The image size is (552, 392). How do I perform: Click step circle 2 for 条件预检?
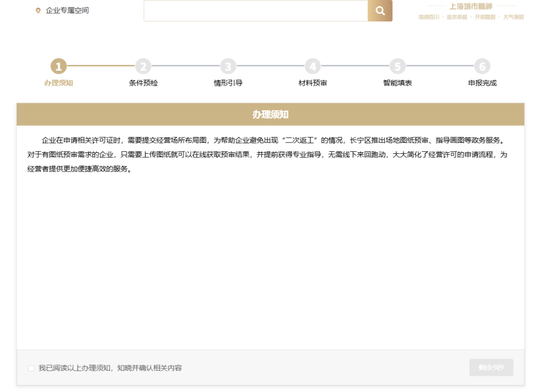(x=143, y=66)
